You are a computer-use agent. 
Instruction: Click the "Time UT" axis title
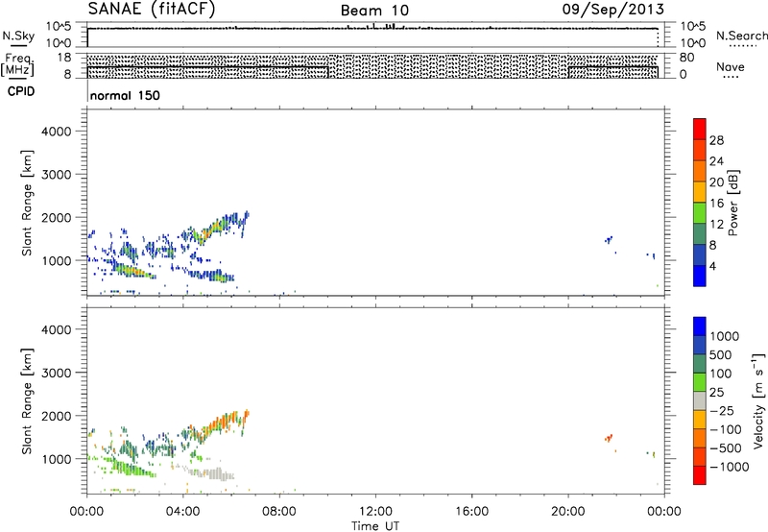point(375,526)
